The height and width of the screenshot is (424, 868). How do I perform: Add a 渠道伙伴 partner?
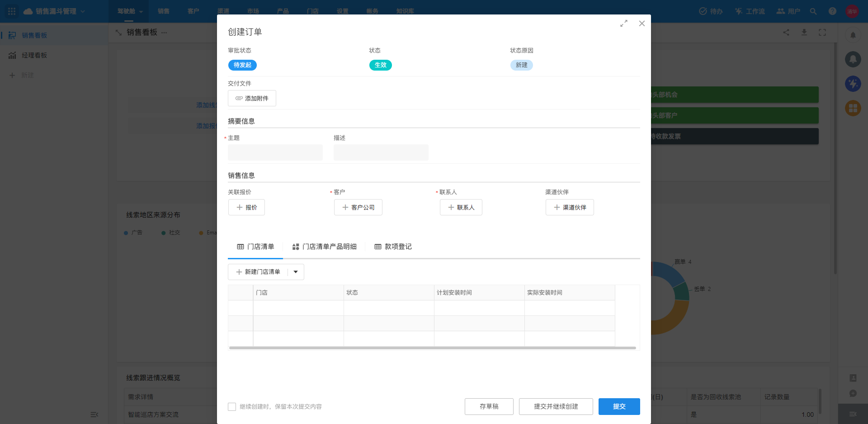(x=570, y=207)
